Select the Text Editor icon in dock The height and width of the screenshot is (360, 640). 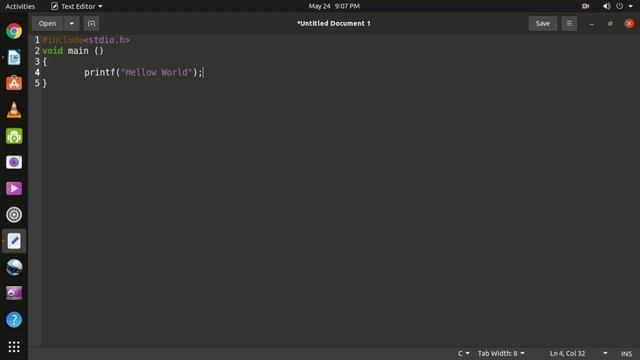click(14, 241)
